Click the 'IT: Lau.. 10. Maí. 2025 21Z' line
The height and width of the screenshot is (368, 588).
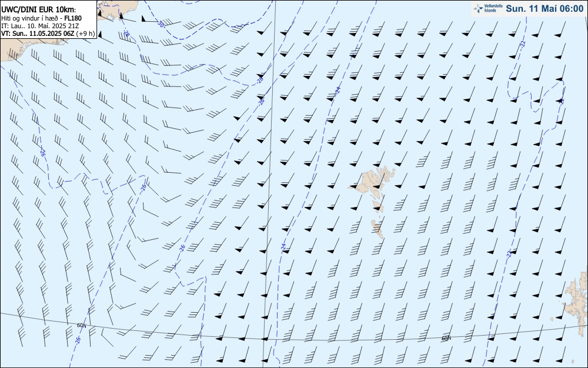tap(40, 26)
